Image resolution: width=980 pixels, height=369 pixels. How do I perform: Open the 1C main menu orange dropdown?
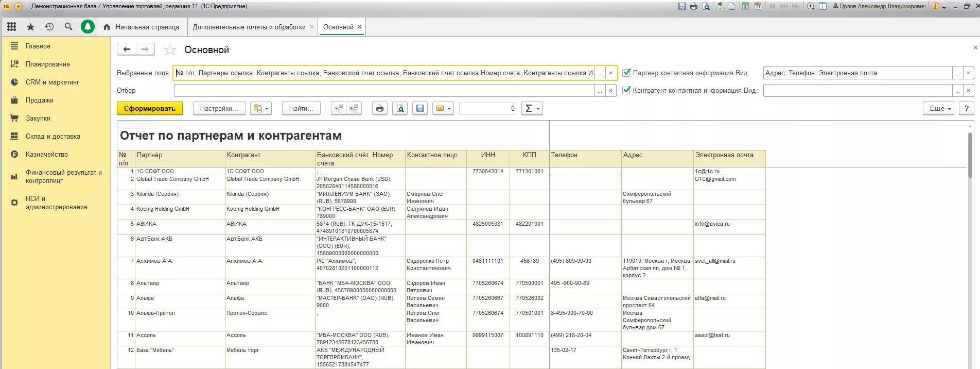point(19,6)
